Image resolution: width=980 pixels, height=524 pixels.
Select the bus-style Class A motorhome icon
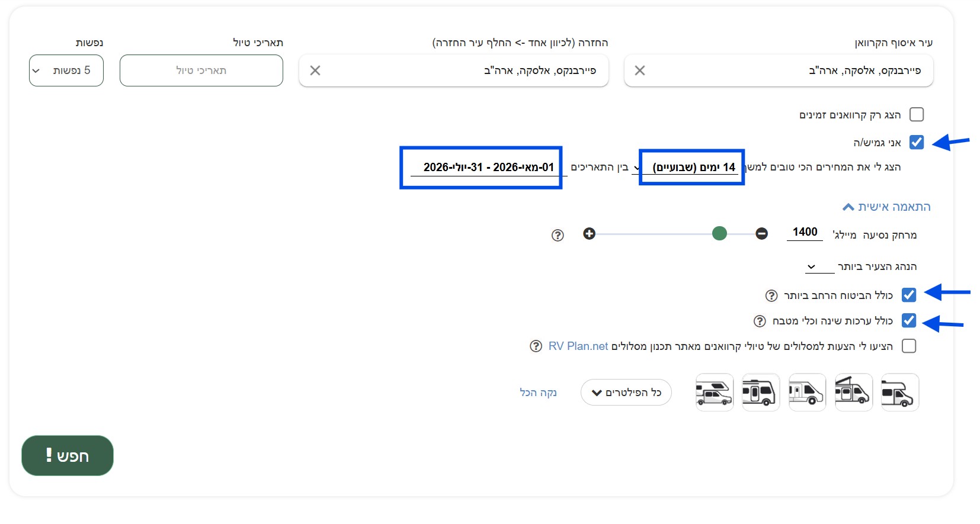coord(761,393)
